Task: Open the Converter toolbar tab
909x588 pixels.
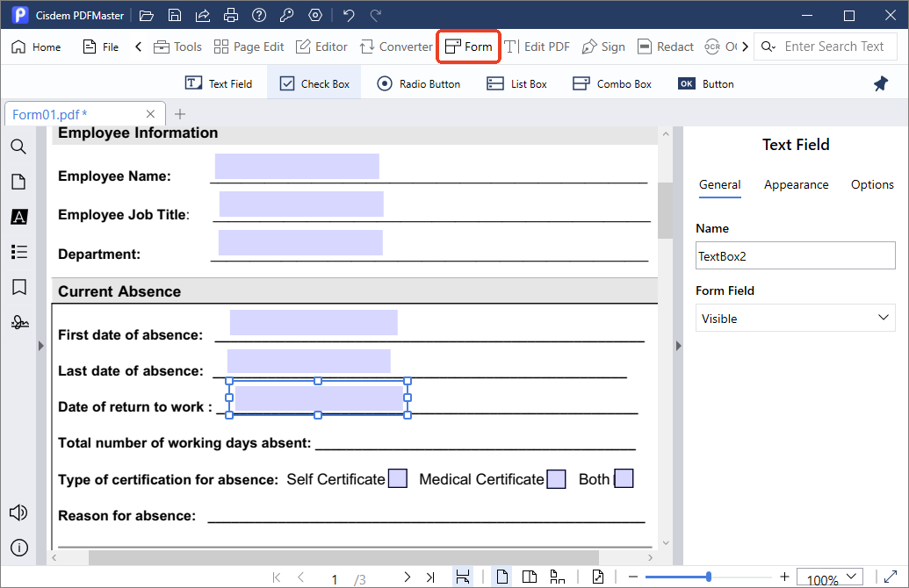Action: 396,47
